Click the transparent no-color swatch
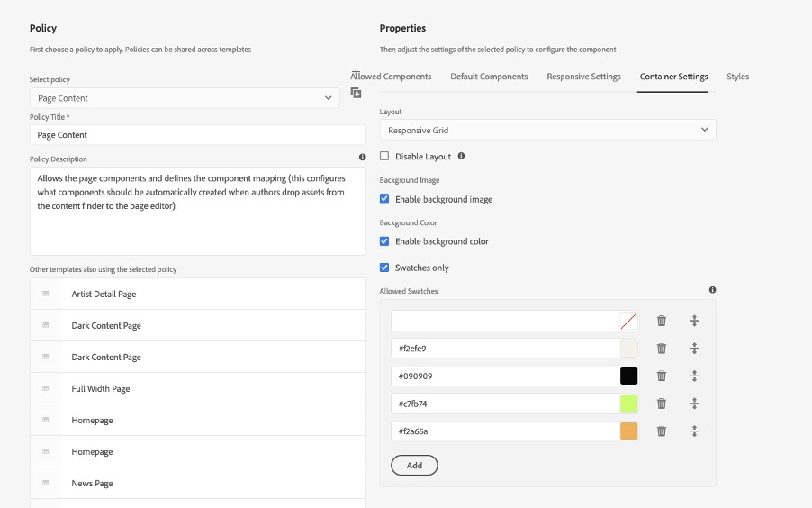The image size is (812, 508). pyautogui.click(x=628, y=321)
